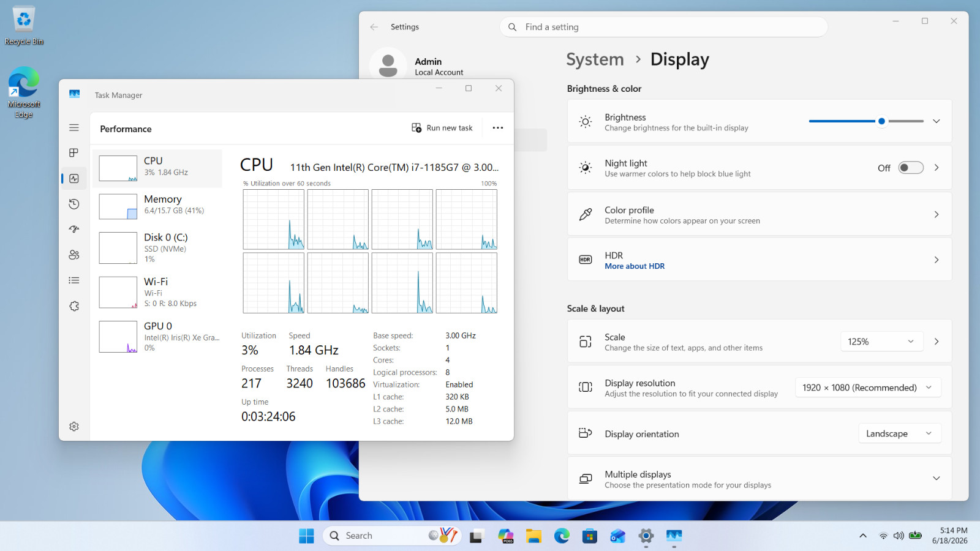Open Task Manager taskbar icon

point(674,536)
